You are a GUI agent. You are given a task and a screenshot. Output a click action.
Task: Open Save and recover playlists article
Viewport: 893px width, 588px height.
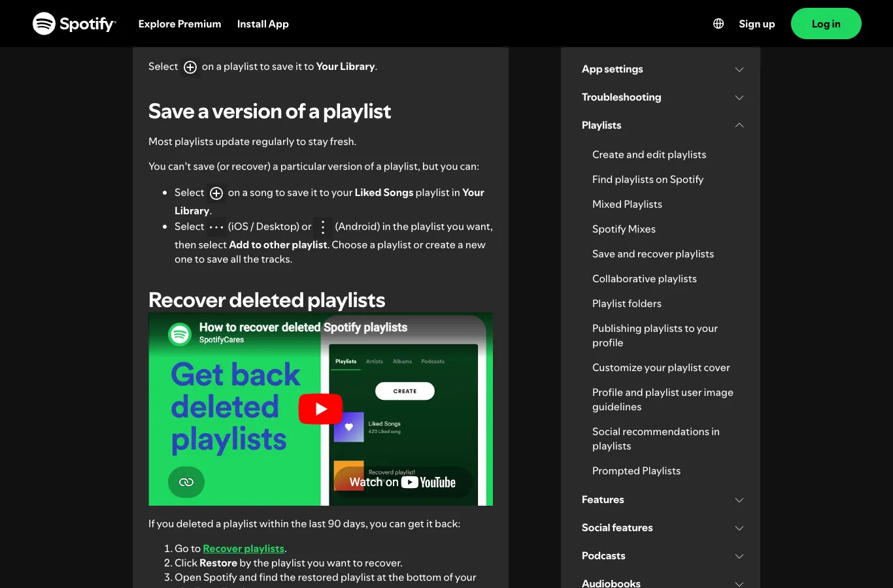pos(653,254)
